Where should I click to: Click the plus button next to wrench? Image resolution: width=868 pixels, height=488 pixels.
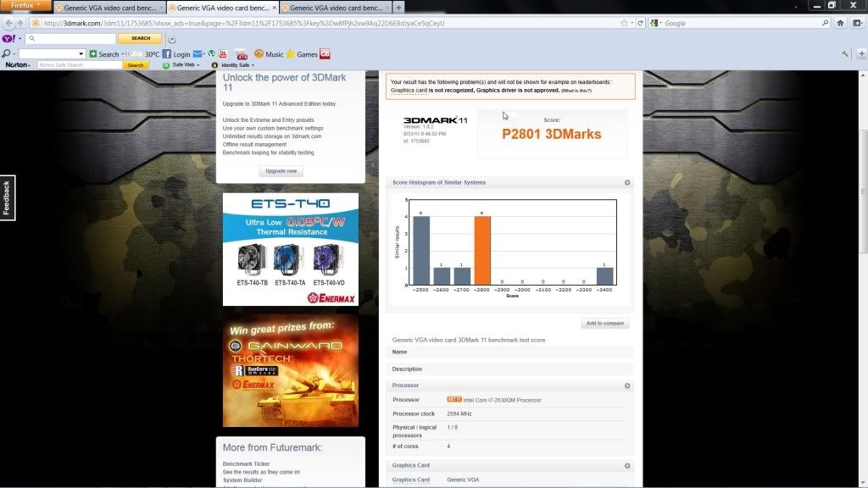coord(861,53)
